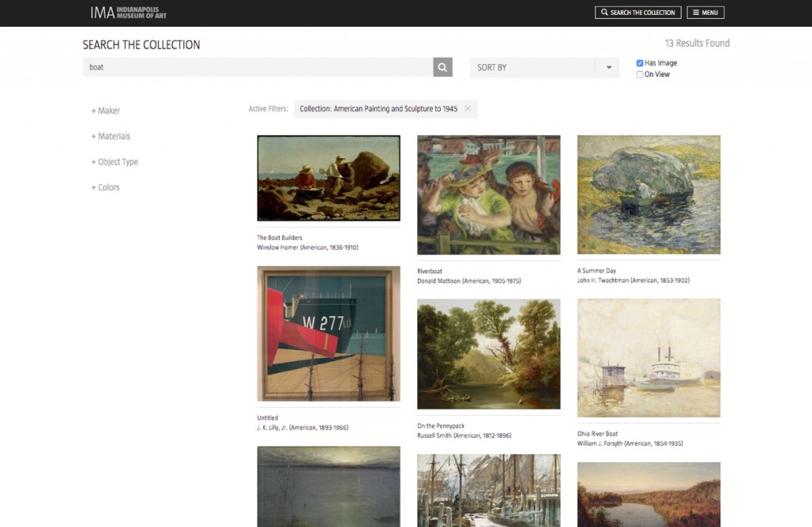
Task: Click William J. Forsyth artist caption
Action: (630, 444)
